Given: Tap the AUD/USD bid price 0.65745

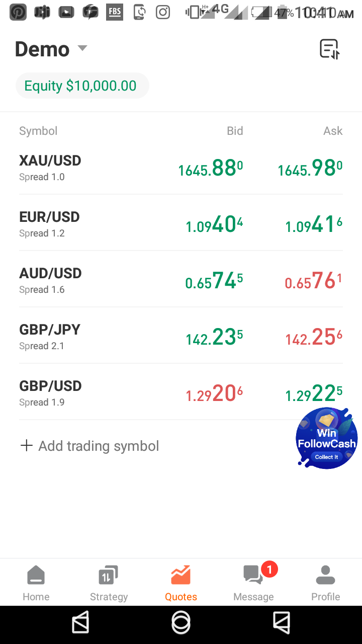Looking at the screenshot, I should [x=214, y=282].
